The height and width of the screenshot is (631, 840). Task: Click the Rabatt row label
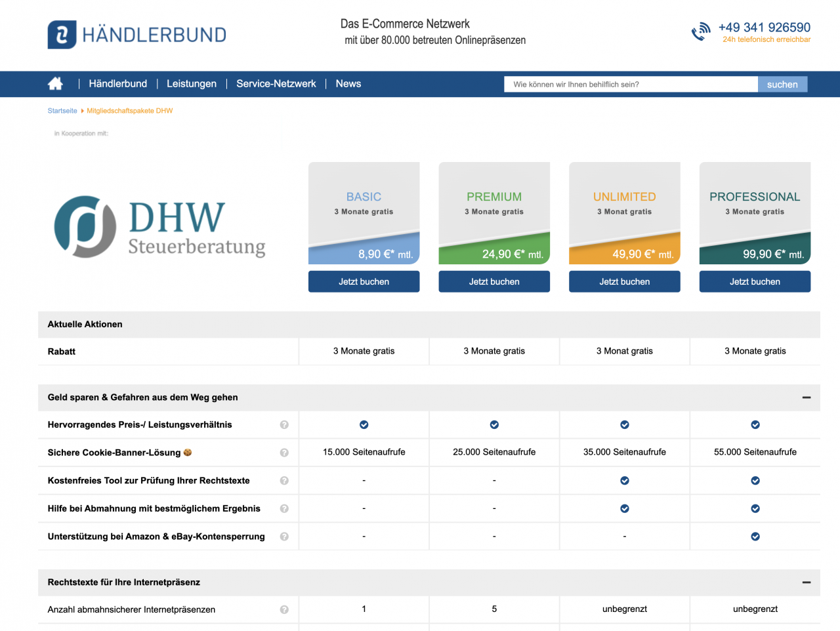point(62,352)
